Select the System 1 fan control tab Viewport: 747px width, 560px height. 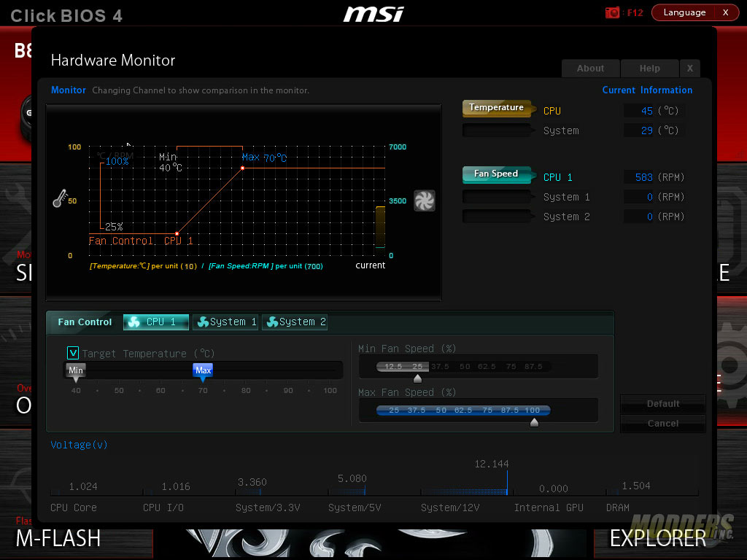226,322
